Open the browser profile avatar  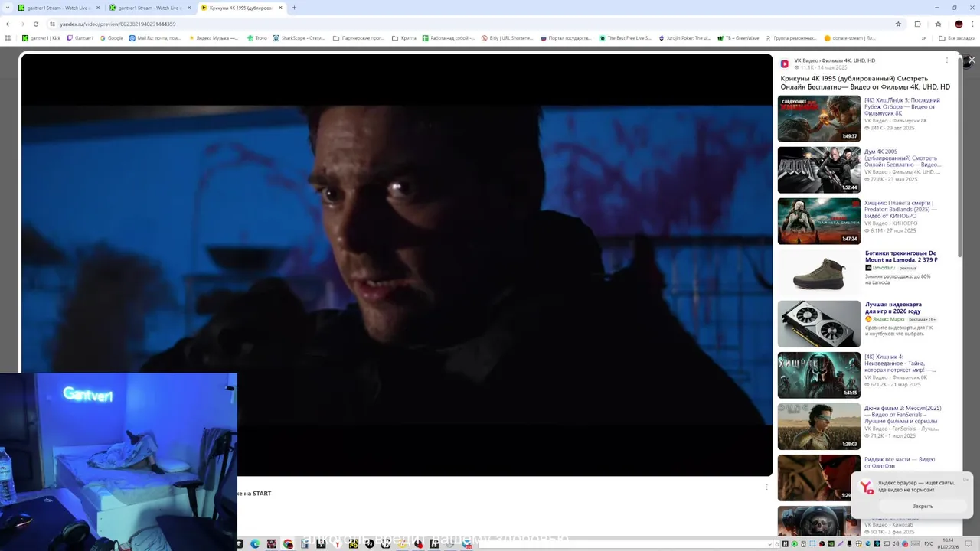click(x=959, y=24)
